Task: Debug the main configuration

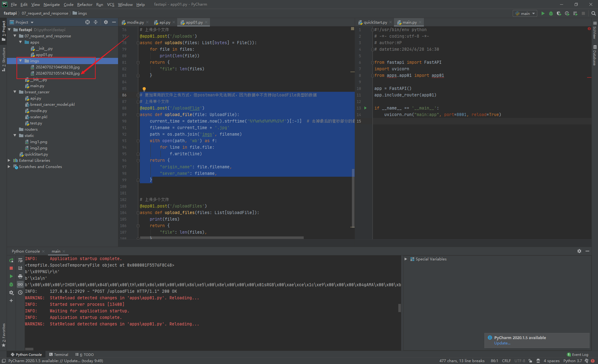Action: click(x=551, y=13)
